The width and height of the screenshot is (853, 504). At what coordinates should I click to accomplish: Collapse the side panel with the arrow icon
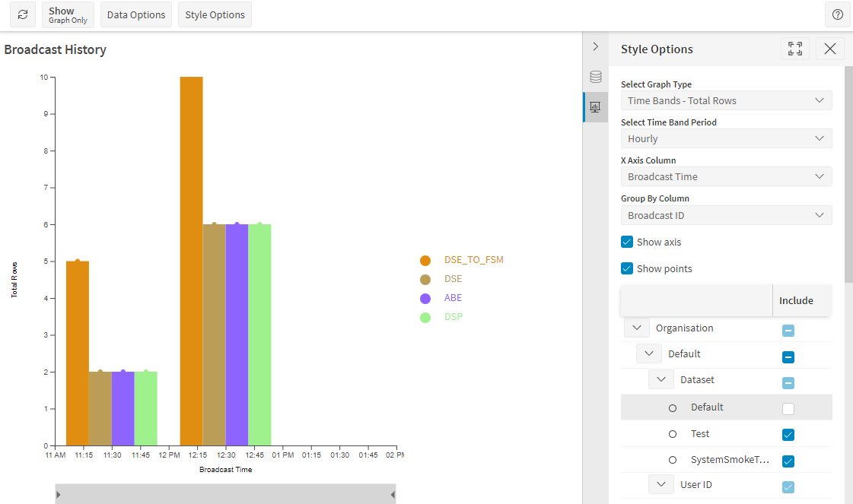pos(596,47)
